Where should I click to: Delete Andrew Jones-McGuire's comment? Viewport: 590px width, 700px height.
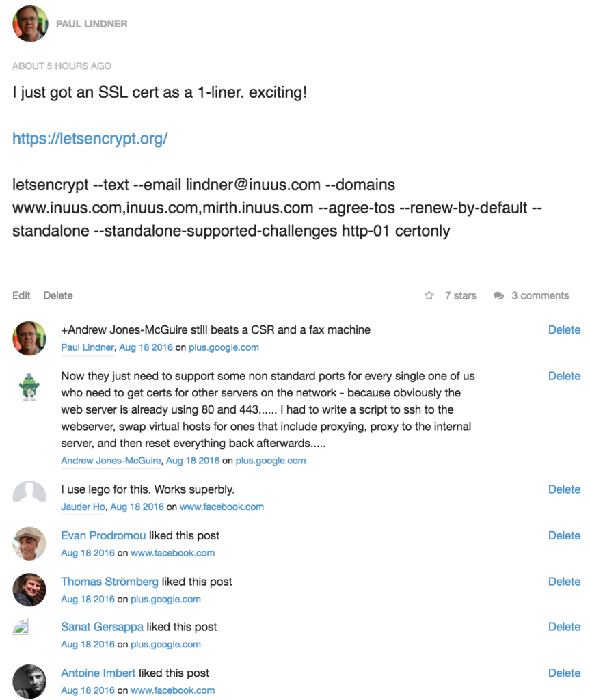coord(564,375)
